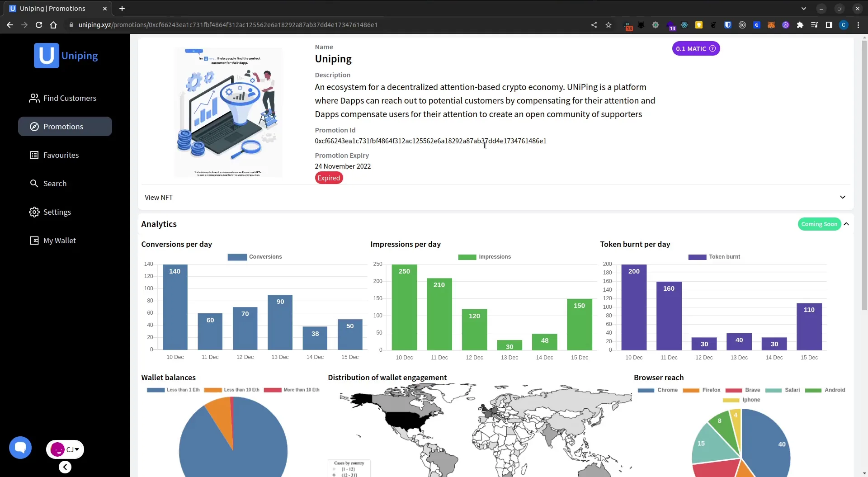
Task: Reload the current page
Action: pyautogui.click(x=39, y=25)
